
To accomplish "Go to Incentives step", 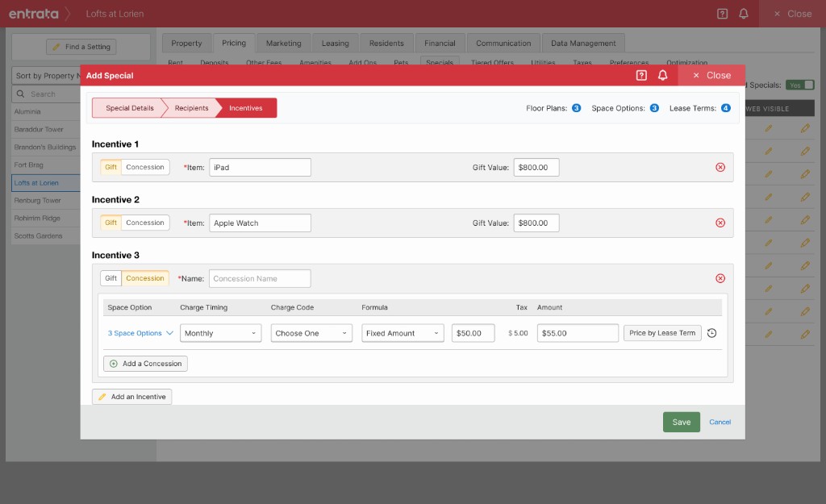I will 248,108.
